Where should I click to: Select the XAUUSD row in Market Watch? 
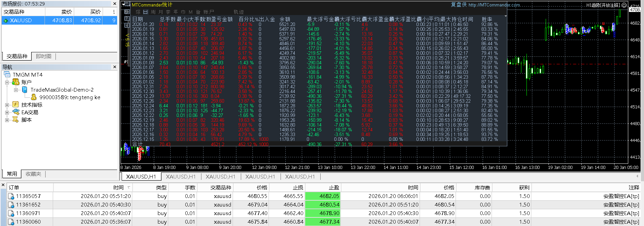(60, 21)
